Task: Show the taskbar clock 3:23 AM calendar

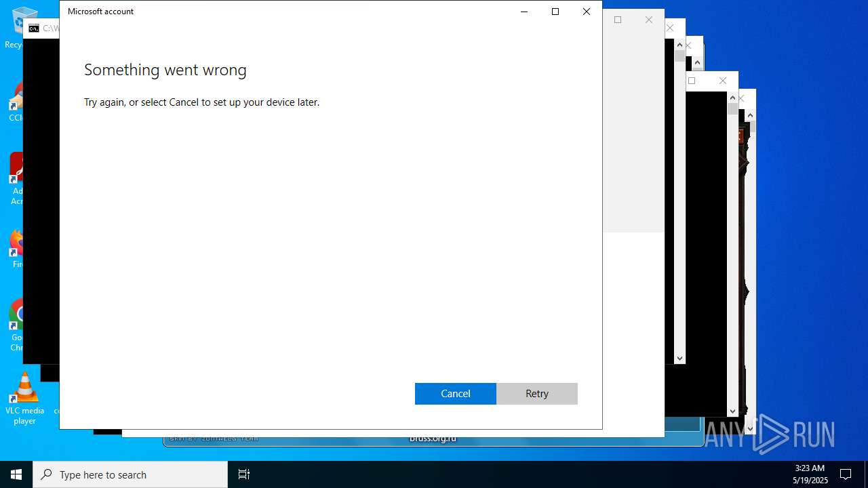Action: tap(810, 474)
